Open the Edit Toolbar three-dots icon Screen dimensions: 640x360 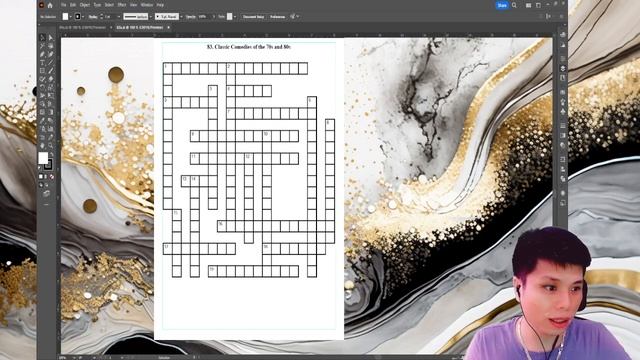click(x=46, y=204)
